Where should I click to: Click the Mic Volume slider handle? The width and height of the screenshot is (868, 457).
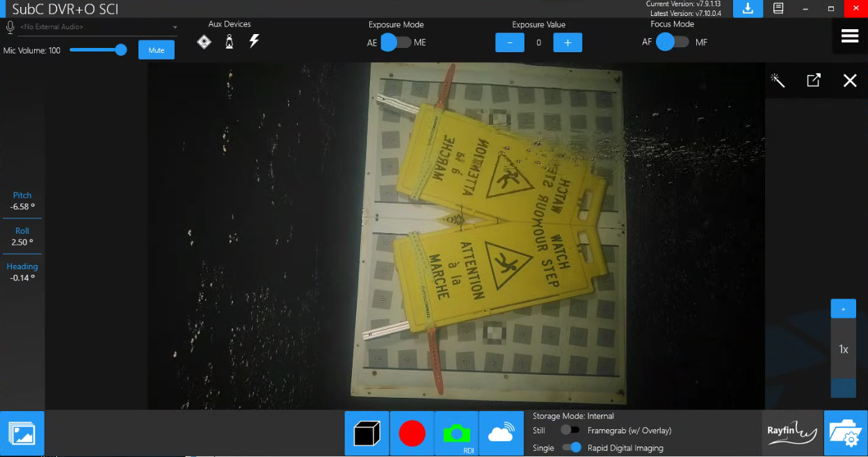coord(121,50)
